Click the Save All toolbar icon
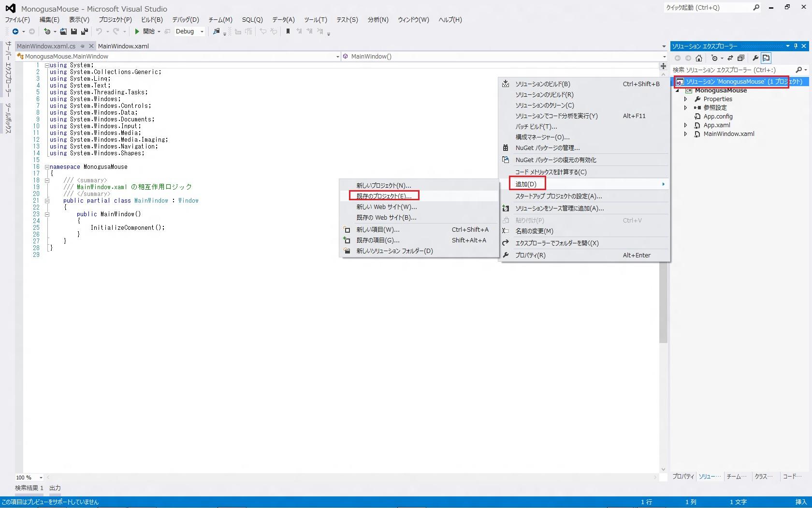This screenshot has height=508, width=812. (x=85, y=31)
